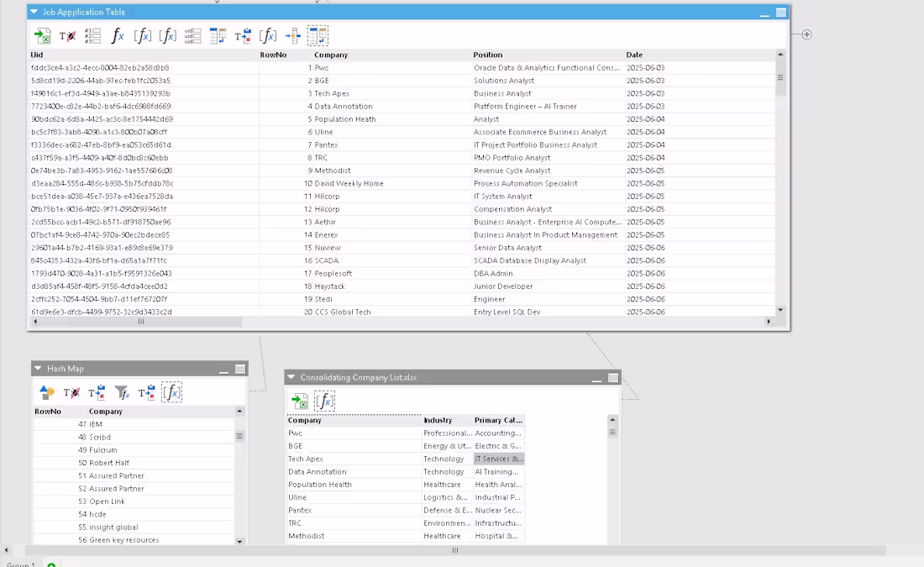This screenshot has height=567, width=924.
Task: Collapse the Consolidating Company List.xlsx panel
Action: point(291,377)
